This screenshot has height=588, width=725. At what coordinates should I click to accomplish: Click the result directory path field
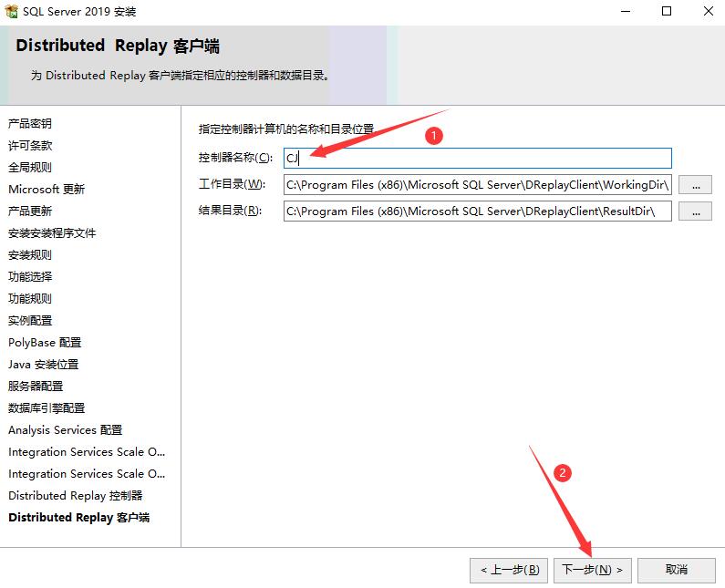coord(477,211)
